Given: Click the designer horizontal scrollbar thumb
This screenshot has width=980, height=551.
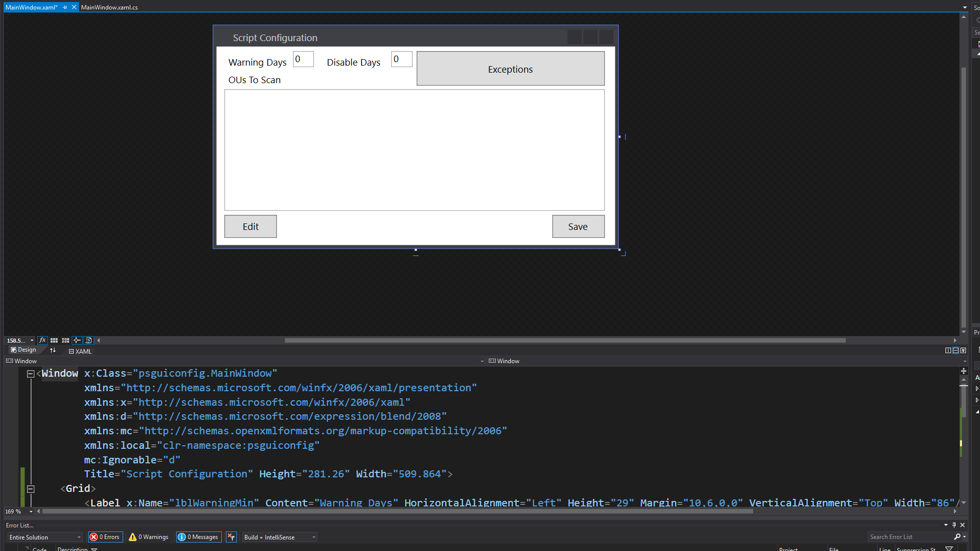Looking at the screenshot, I should [565, 340].
